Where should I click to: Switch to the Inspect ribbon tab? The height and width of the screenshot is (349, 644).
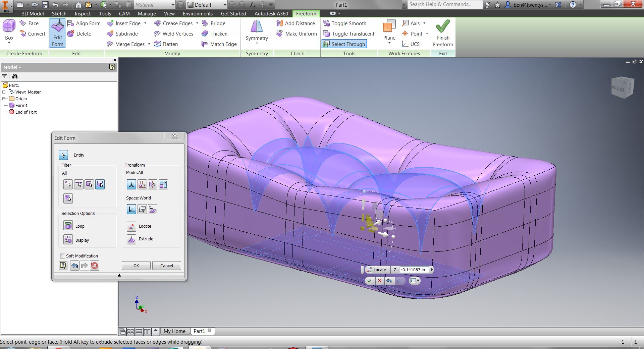click(x=82, y=13)
